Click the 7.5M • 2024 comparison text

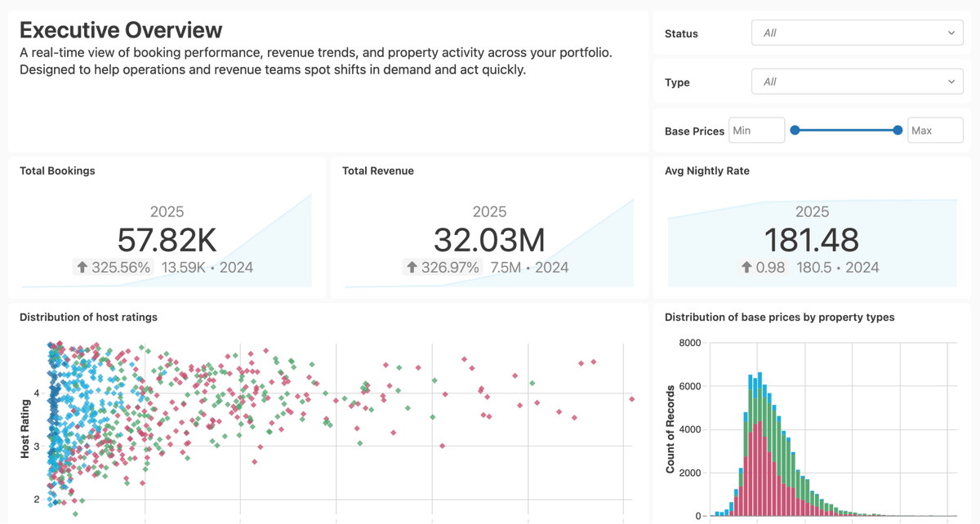[x=530, y=267]
